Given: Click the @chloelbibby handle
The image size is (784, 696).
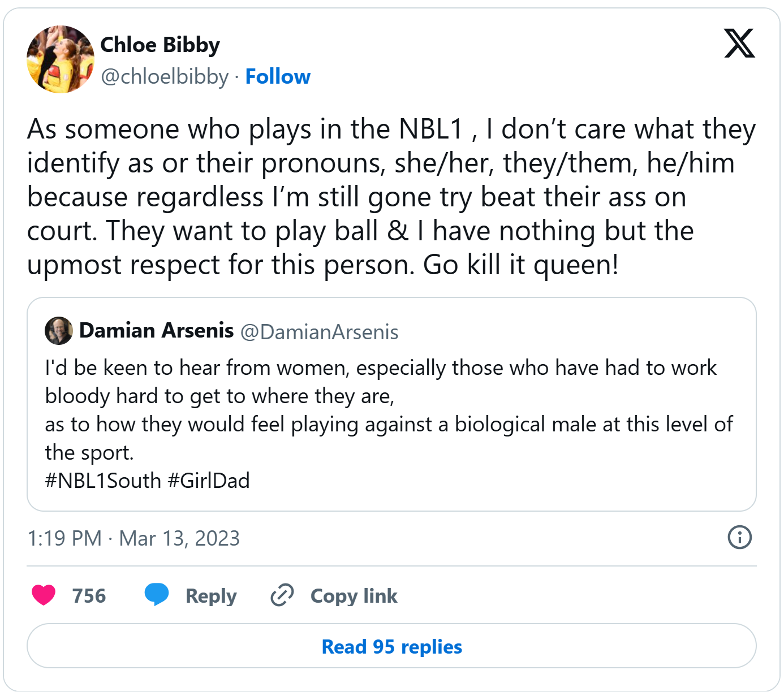Looking at the screenshot, I should [165, 76].
